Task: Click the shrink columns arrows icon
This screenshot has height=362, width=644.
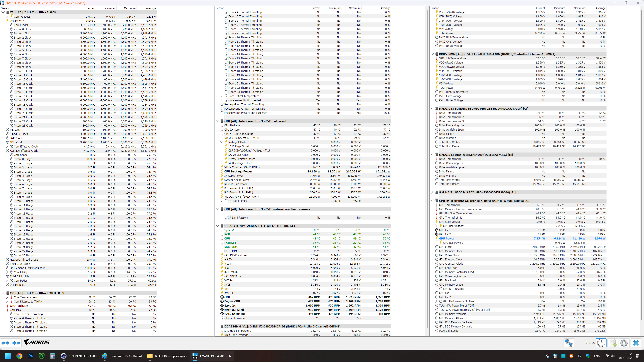Action: (16, 343)
